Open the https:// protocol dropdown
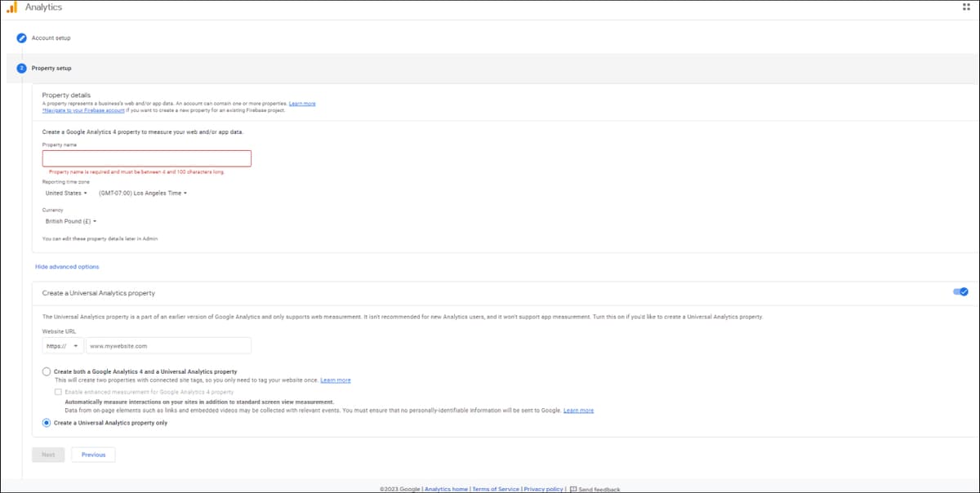The image size is (980, 493). (63, 346)
